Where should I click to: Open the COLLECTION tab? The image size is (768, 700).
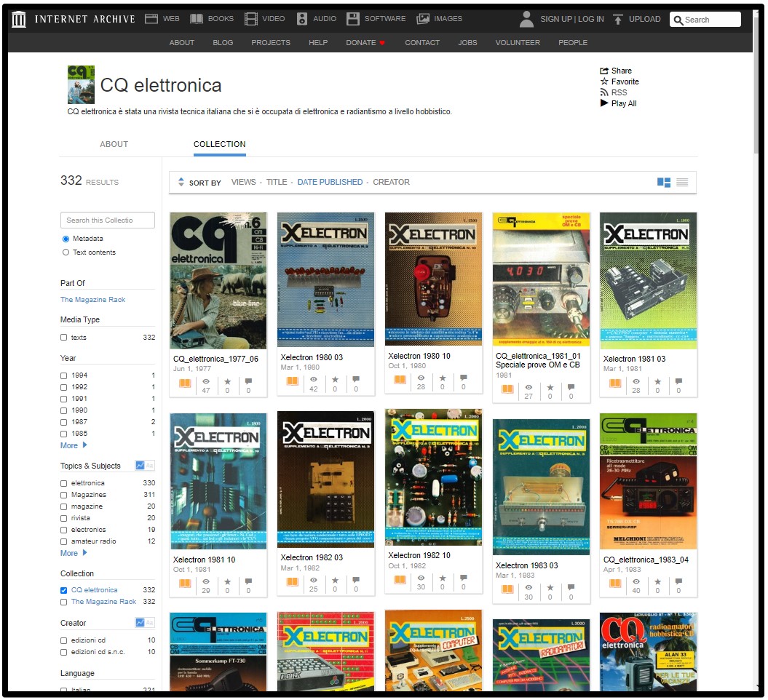(x=219, y=144)
